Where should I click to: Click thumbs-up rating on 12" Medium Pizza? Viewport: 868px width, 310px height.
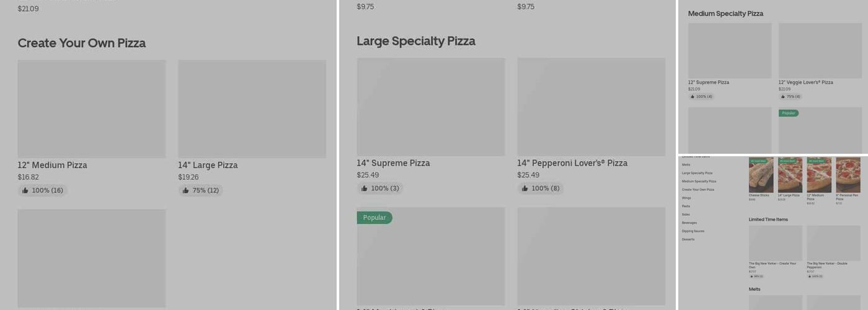click(42, 190)
